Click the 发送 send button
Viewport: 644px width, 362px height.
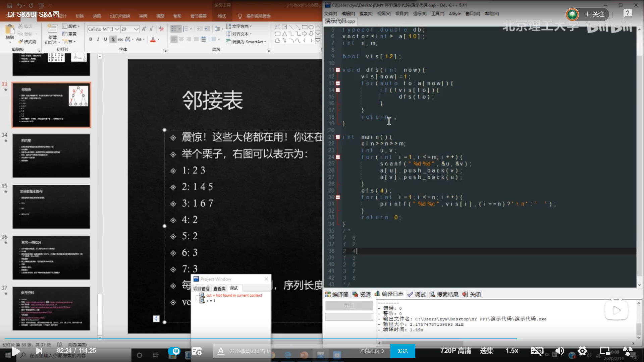point(402,351)
